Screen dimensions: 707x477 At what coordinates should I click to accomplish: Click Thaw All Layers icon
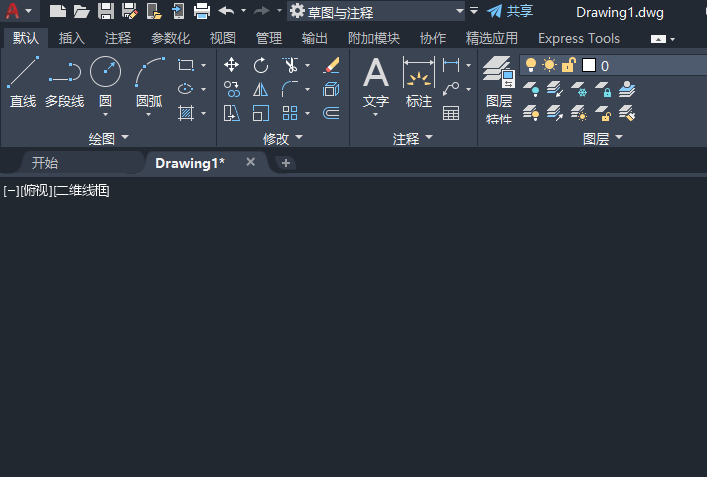click(x=579, y=113)
